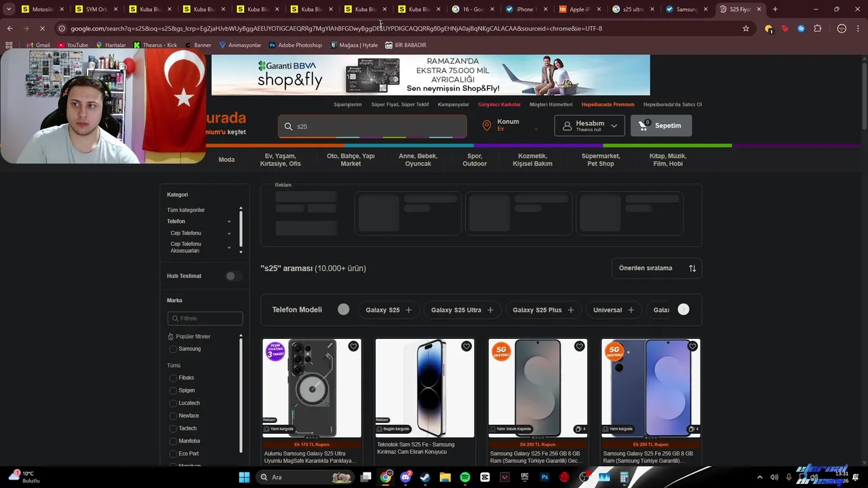Open the Kampanyalar link
This screenshot has width=868, height=488.
click(x=454, y=104)
